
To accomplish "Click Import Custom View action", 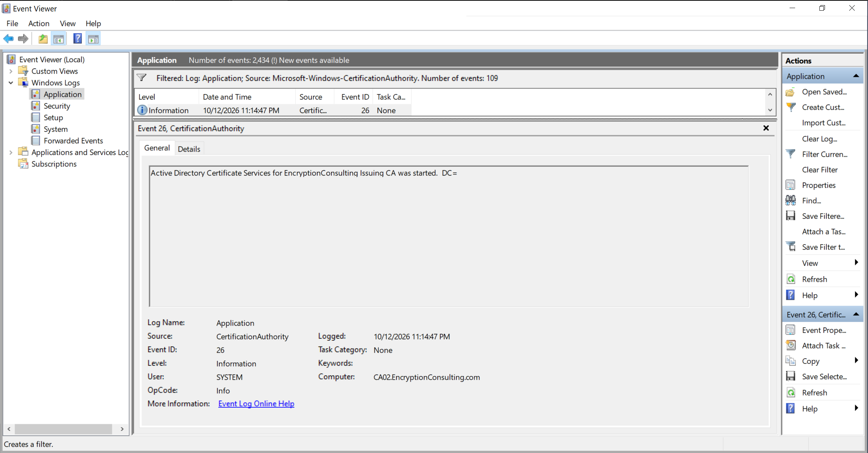I will [823, 123].
